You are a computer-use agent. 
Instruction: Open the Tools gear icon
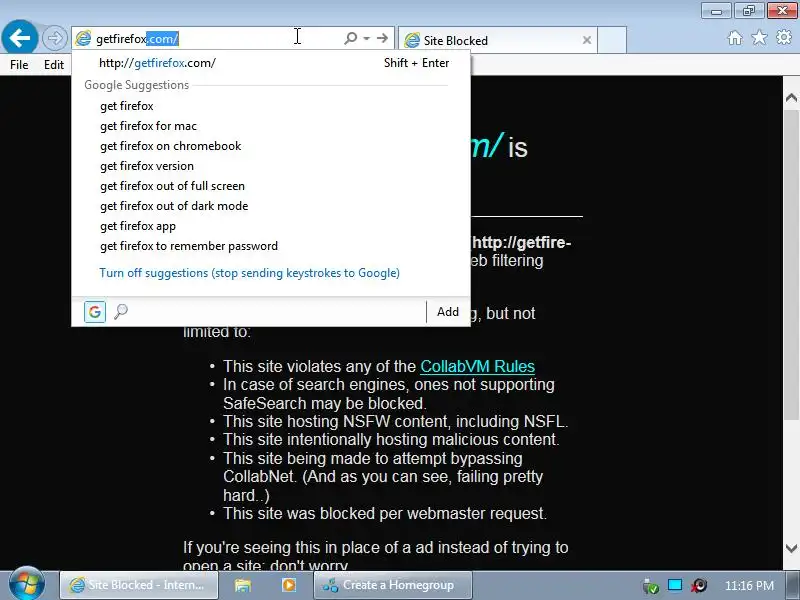tap(784, 37)
